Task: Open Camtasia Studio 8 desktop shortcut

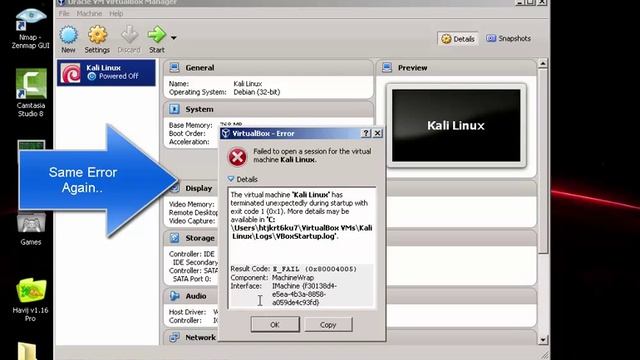Action: tap(31, 93)
